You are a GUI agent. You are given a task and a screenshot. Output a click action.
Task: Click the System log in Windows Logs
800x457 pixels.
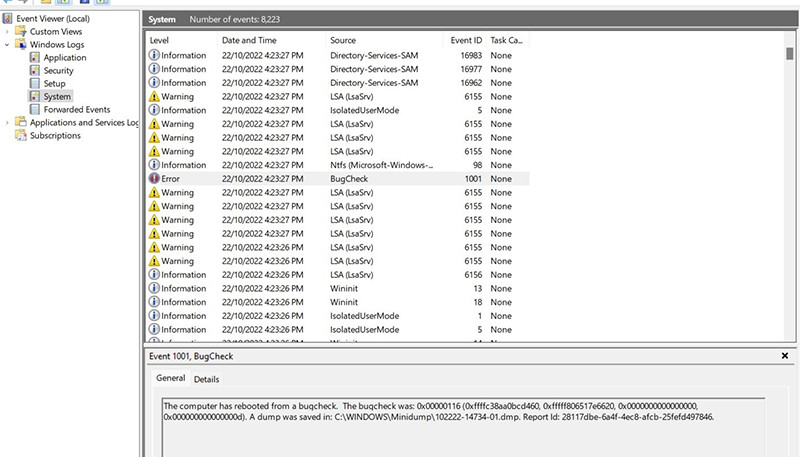tap(57, 97)
